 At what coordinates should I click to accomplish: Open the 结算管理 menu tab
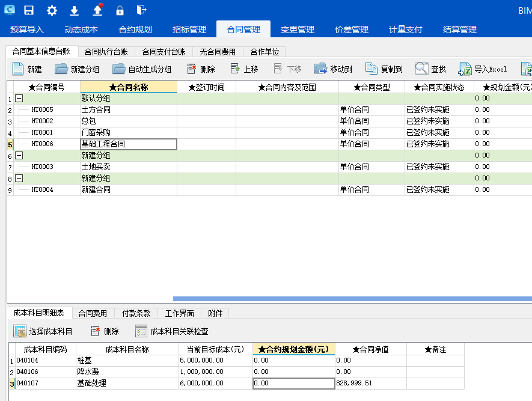[460, 29]
